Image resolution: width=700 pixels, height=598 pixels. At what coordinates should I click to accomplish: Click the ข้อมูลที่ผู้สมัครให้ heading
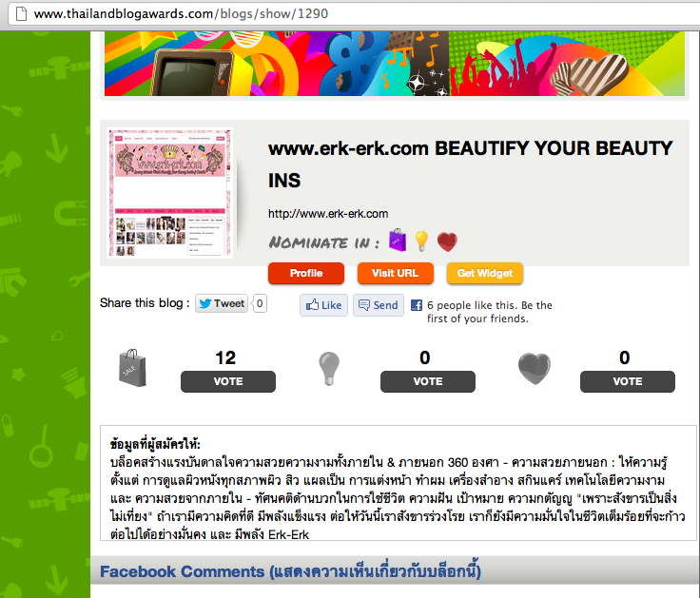[x=155, y=444]
